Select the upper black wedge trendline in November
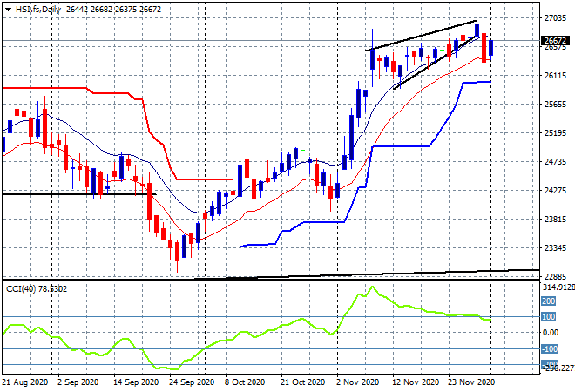The height and width of the screenshot is (392, 575). point(422,35)
